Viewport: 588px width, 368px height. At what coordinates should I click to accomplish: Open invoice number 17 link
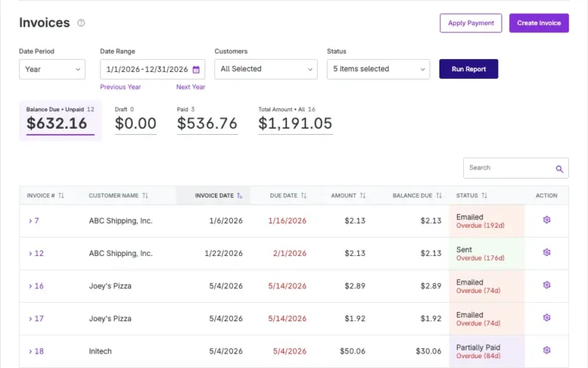(39, 319)
